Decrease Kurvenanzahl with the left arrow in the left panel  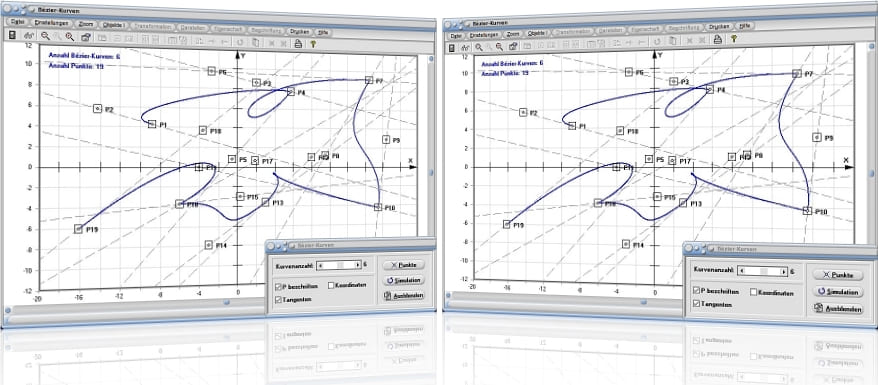(x=320, y=265)
